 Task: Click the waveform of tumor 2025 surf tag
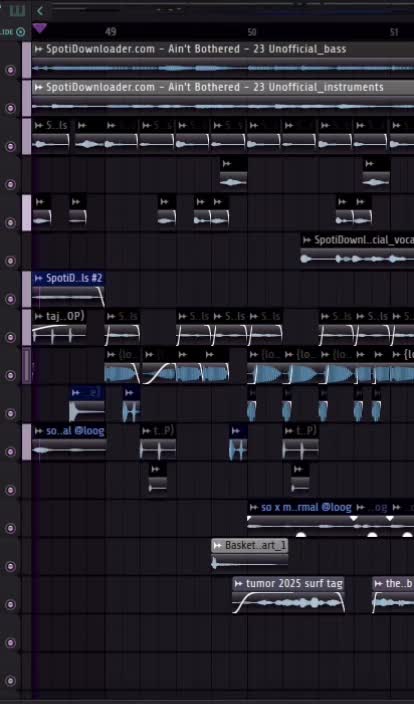(289, 603)
